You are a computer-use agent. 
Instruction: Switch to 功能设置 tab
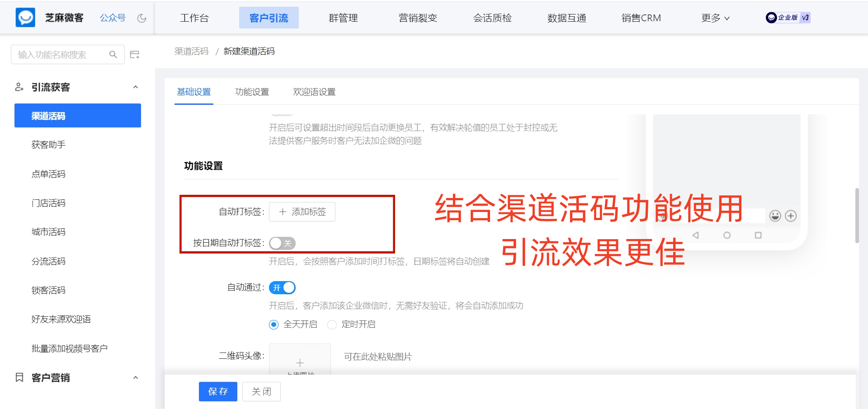252,92
